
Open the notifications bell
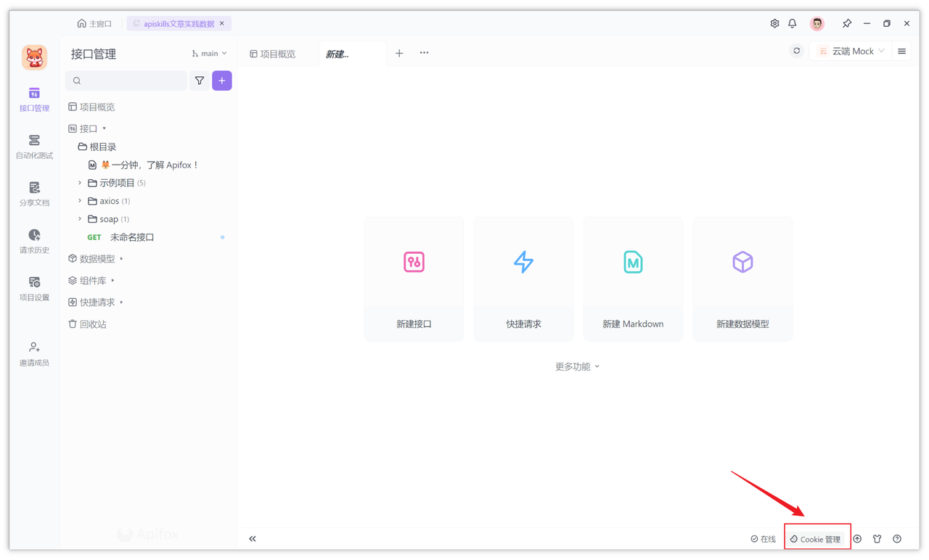[793, 23]
